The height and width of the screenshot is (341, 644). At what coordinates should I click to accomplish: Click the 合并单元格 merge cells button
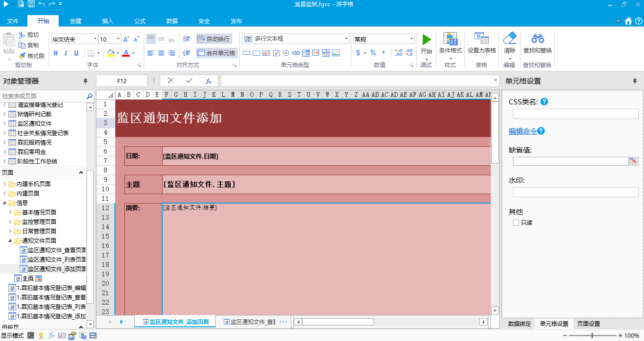pos(216,53)
